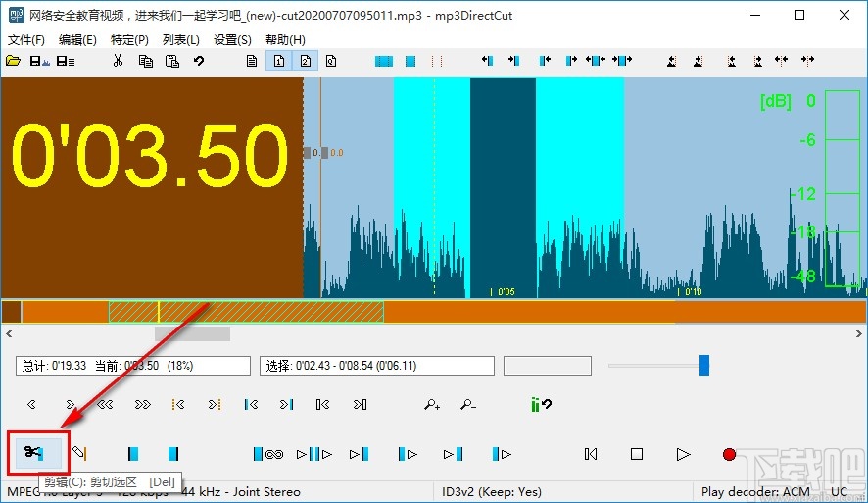Viewport: 868px width, 503px height.
Task: Click the pencil edit button
Action: [x=79, y=454]
